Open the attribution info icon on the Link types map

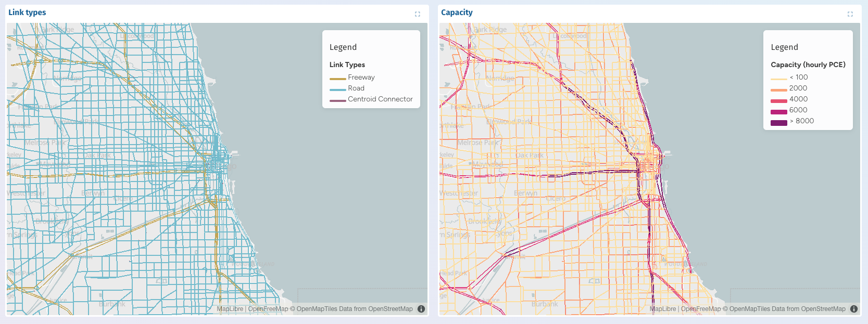pyautogui.click(x=420, y=308)
